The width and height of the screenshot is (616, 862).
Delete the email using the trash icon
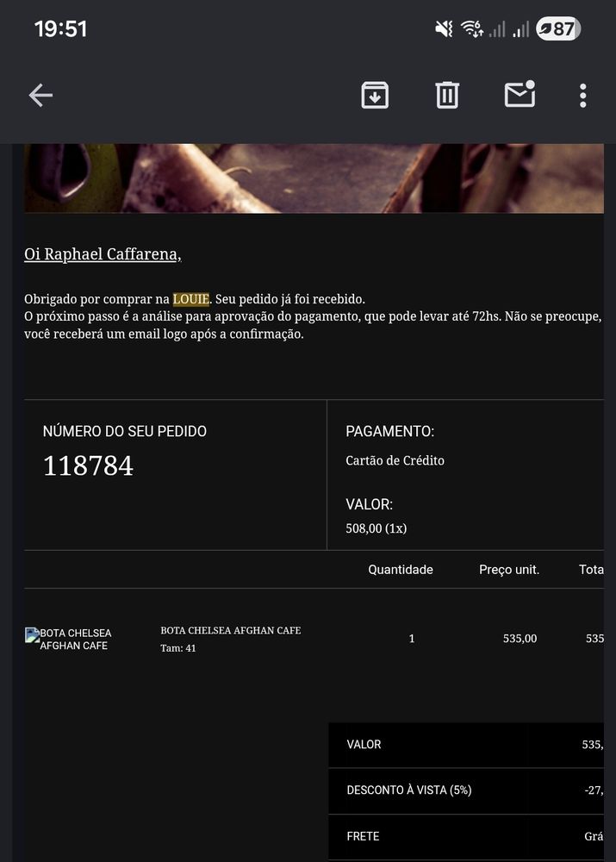point(447,95)
